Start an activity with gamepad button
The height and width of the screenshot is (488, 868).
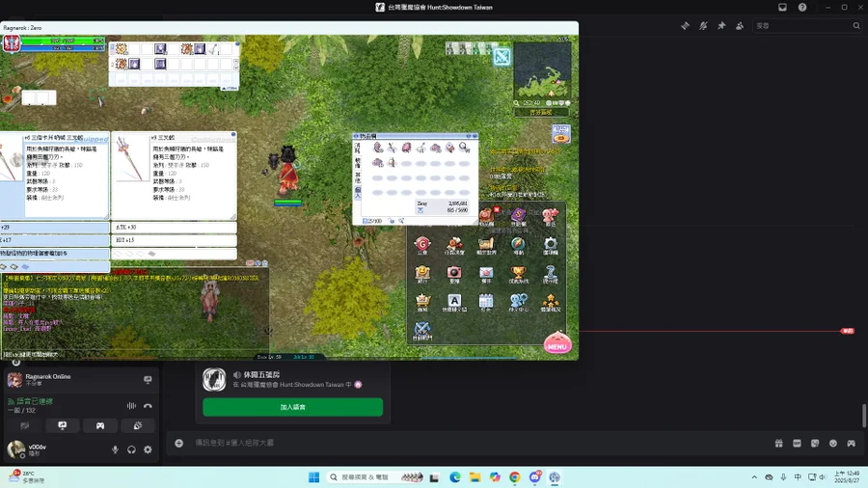pyautogui.click(x=100, y=425)
